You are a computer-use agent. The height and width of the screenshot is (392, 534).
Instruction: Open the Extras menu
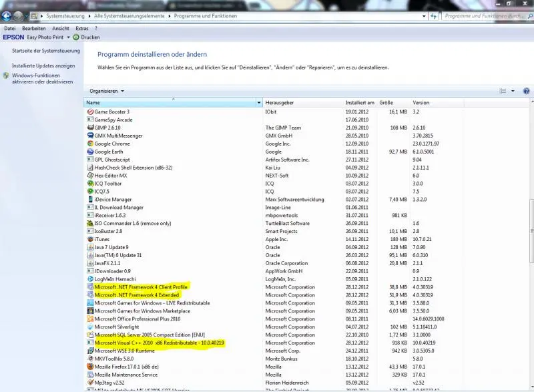pyautogui.click(x=81, y=28)
